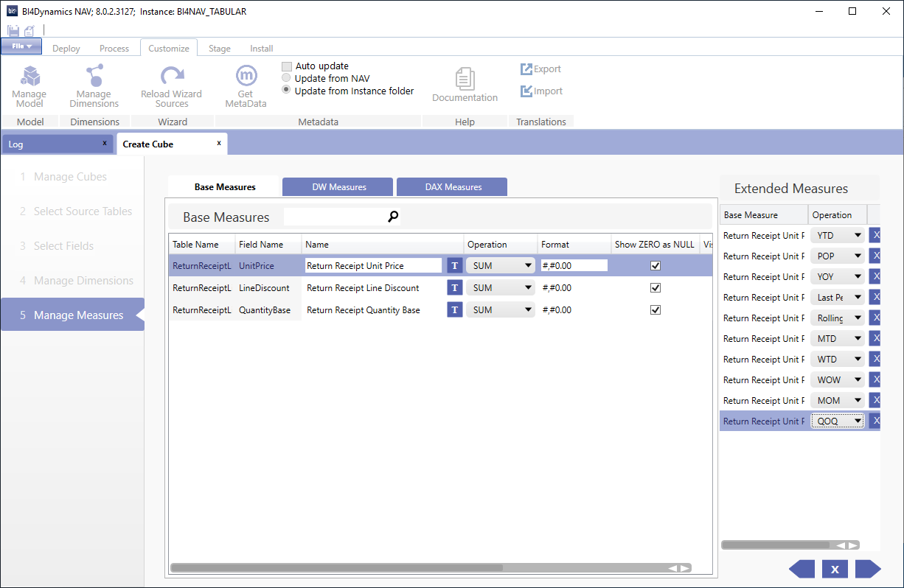Delete the YOY extended measure with X
Viewport: 904px width, 588px height.
click(x=875, y=277)
